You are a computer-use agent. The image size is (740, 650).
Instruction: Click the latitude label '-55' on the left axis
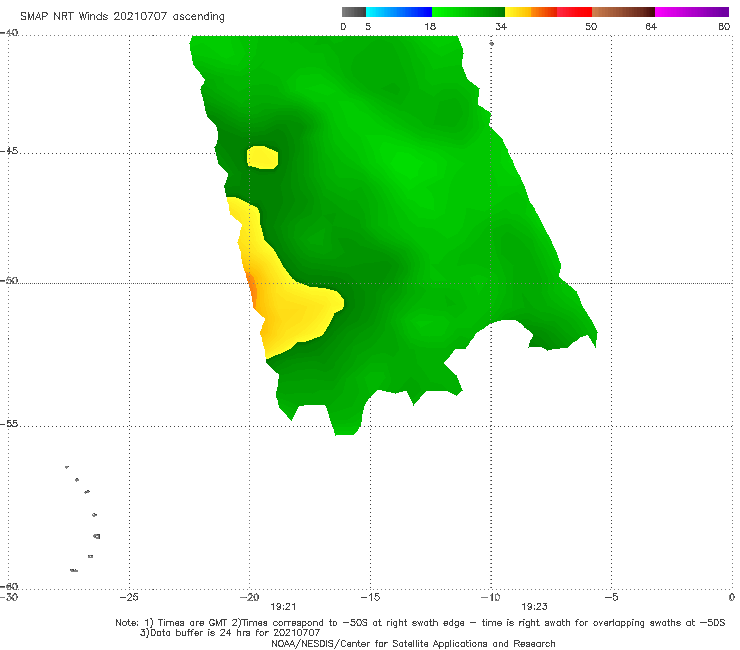[x=9, y=423]
